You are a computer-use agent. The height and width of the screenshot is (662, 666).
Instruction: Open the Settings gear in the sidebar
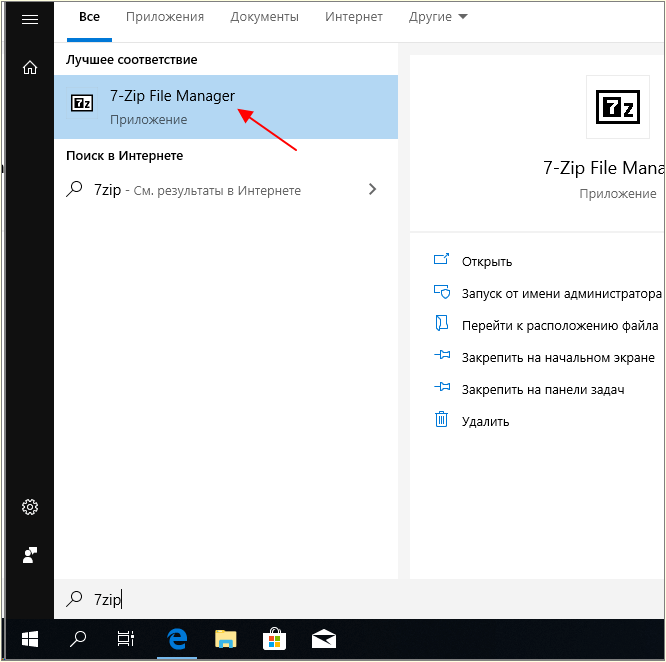pos(30,507)
